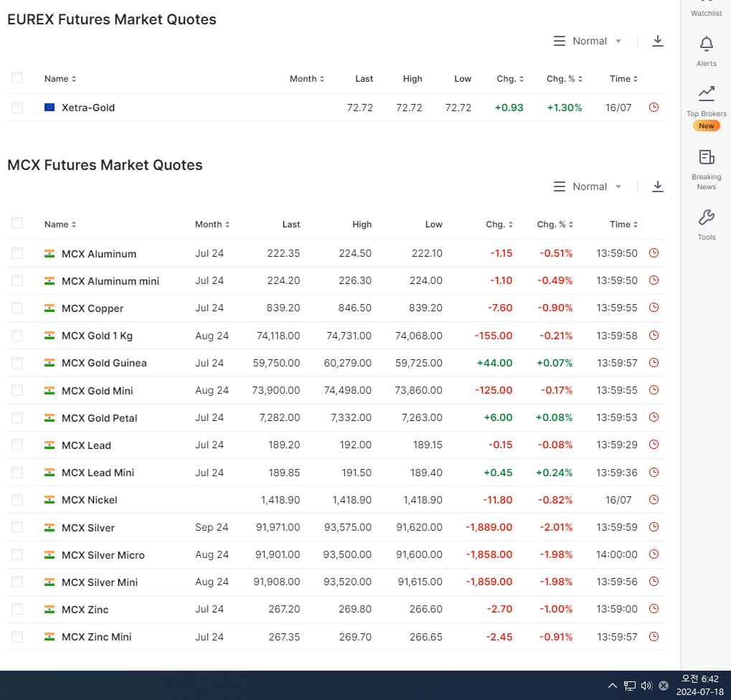This screenshot has width=731, height=700.
Task: Check the MCX Silver Micro checkbox
Action: [17, 554]
